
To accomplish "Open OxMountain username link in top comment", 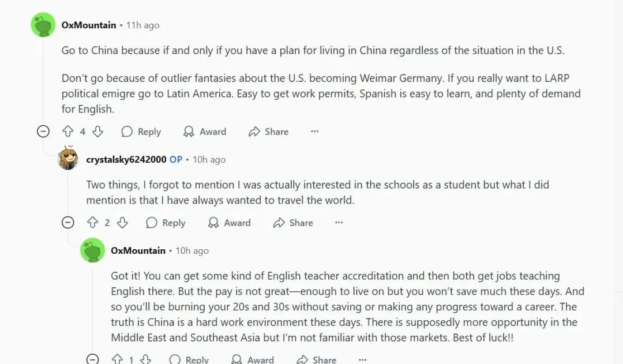I will tap(89, 25).
